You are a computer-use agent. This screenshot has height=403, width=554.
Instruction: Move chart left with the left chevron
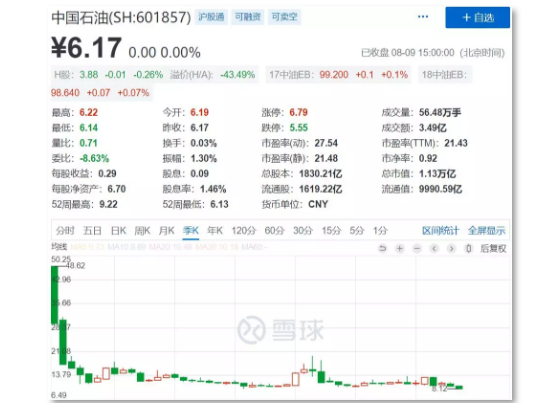click(x=434, y=249)
